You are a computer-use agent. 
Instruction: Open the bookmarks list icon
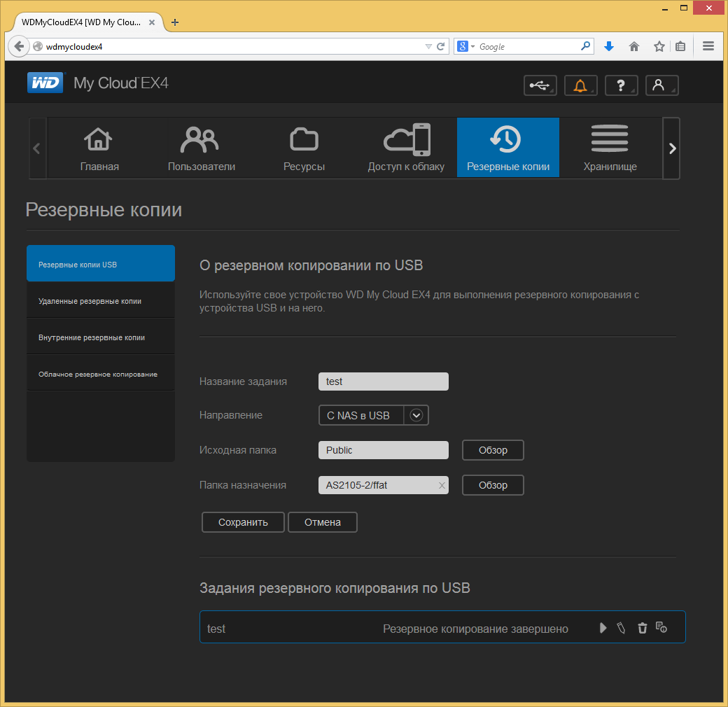680,46
